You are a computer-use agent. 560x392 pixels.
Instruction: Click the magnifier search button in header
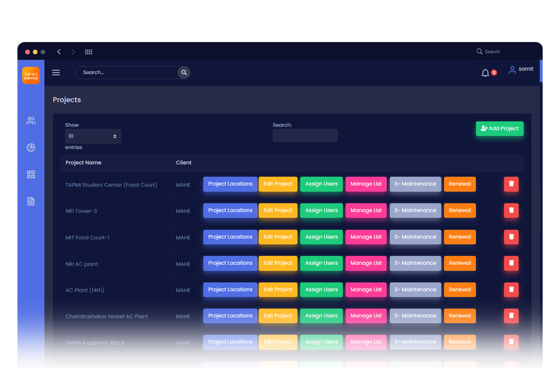[184, 72]
